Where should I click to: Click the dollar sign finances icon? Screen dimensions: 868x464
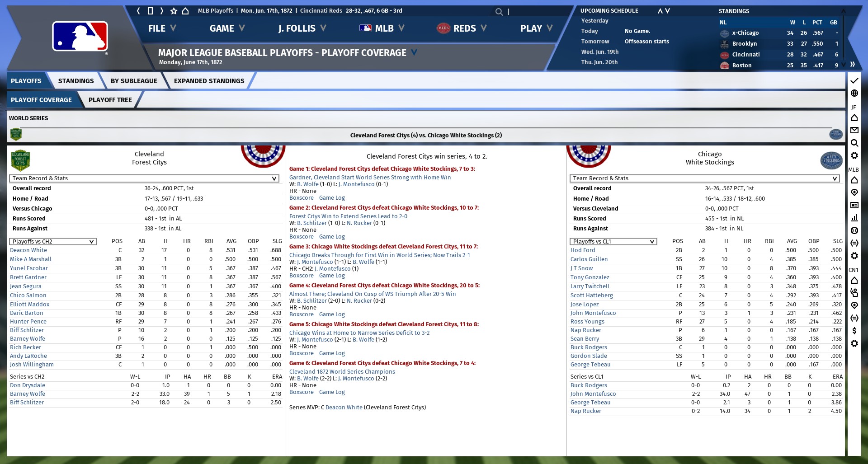point(854,331)
